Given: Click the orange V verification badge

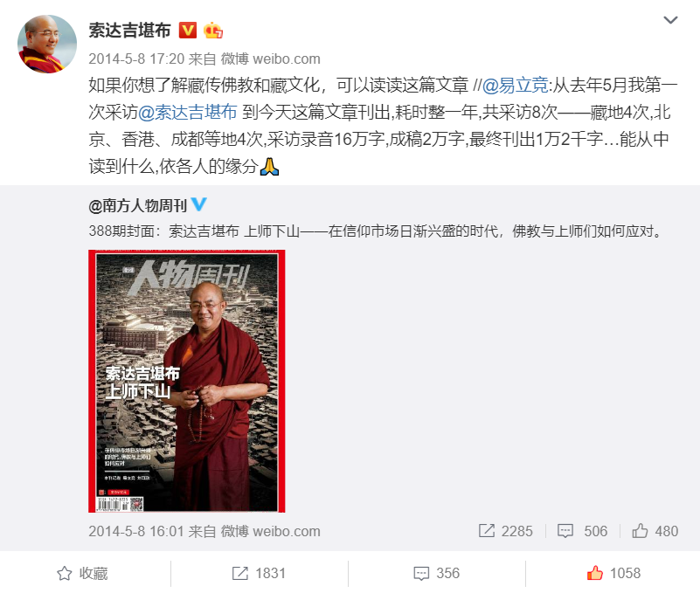Looking at the screenshot, I should click(x=188, y=31).
